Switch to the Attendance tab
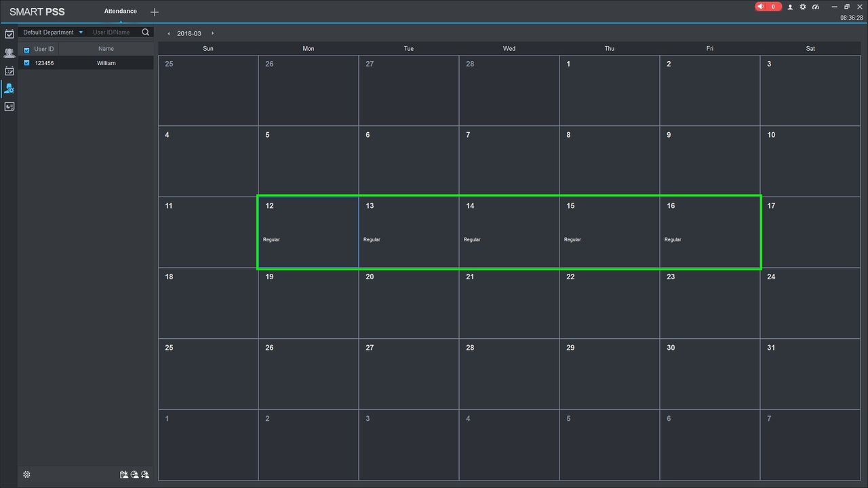This screenshot has width=868, height=488. click(120, 12)
